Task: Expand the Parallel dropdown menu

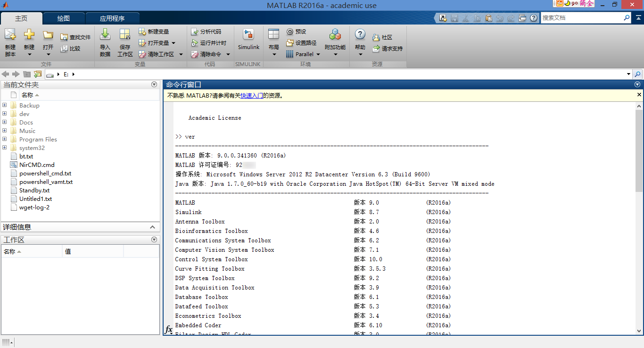Action: pos(303,54)
